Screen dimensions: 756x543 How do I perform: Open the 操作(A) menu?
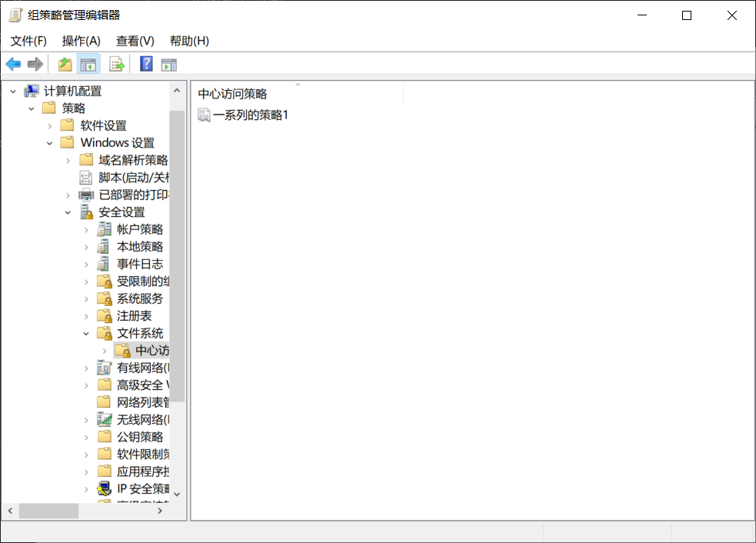point(81,41)
